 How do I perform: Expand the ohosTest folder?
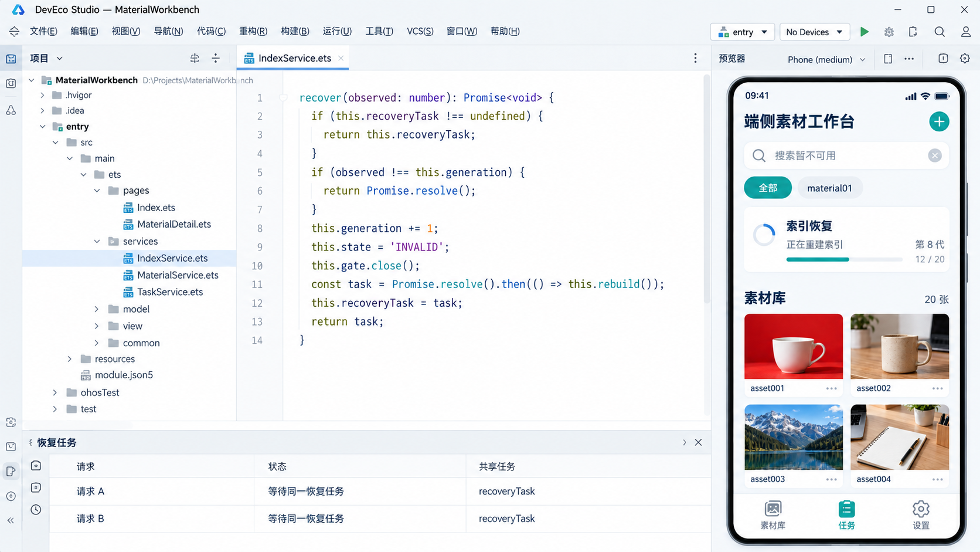pos(55,392)
